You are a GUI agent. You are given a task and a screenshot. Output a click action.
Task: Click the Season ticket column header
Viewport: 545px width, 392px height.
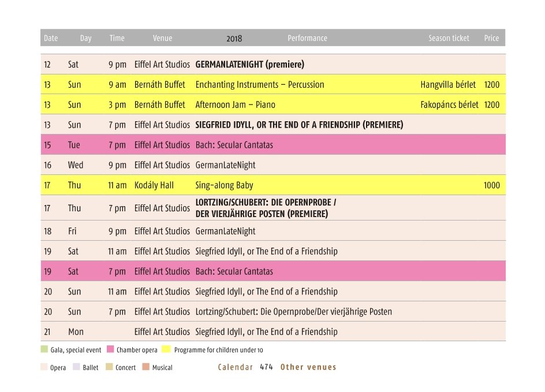(x=449, y=38)
